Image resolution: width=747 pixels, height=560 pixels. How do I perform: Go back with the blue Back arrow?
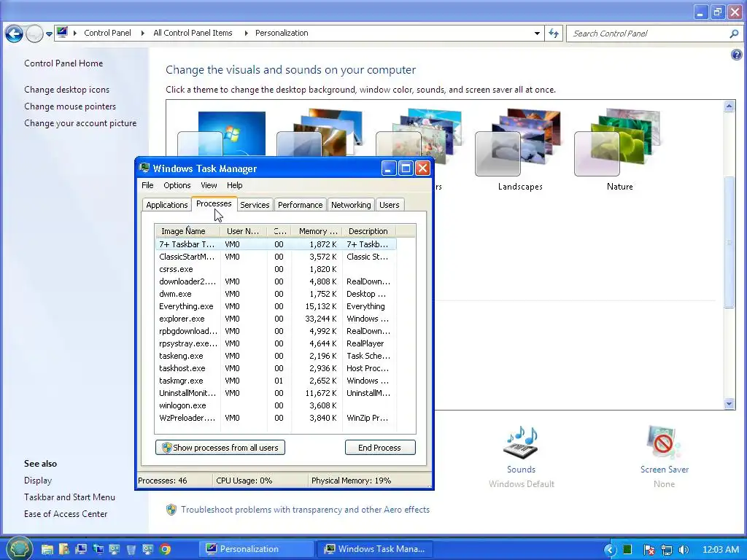[x=14, y=34]
